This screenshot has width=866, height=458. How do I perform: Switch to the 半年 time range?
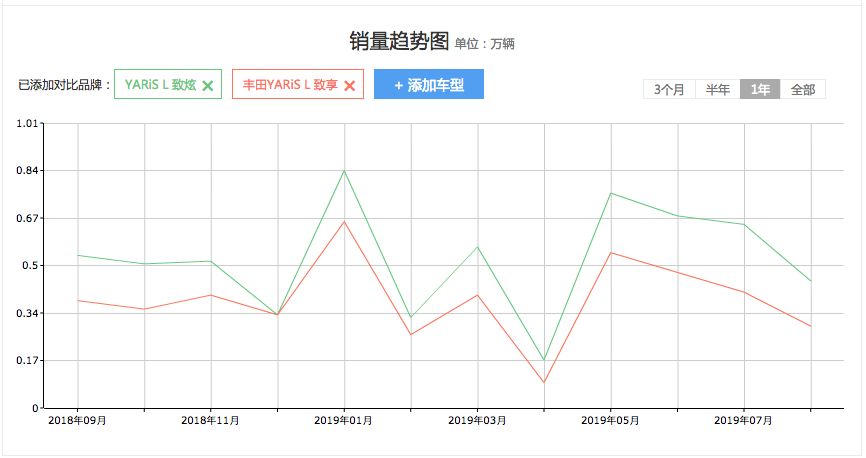717,90
